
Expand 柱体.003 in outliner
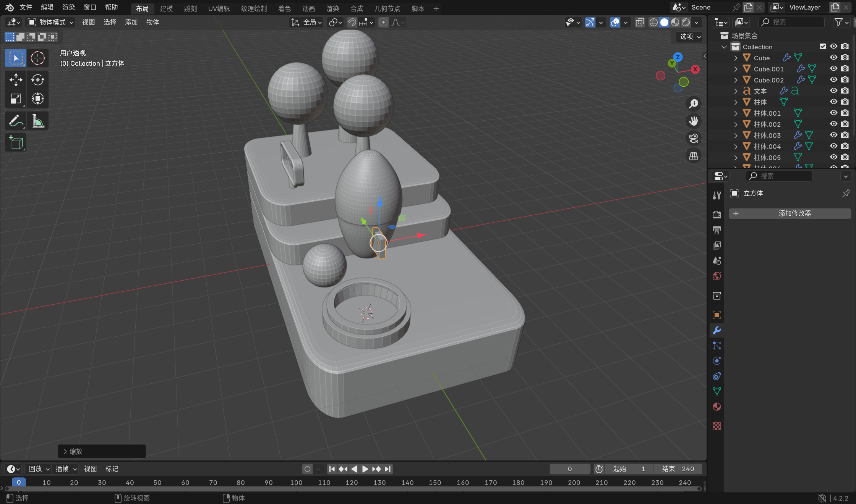click(736, 135)
